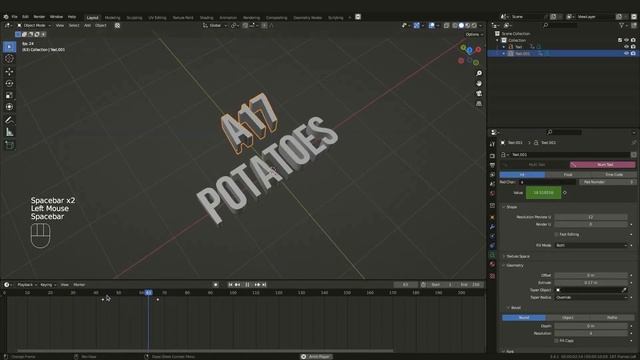Select the Cursor tool

9,59
